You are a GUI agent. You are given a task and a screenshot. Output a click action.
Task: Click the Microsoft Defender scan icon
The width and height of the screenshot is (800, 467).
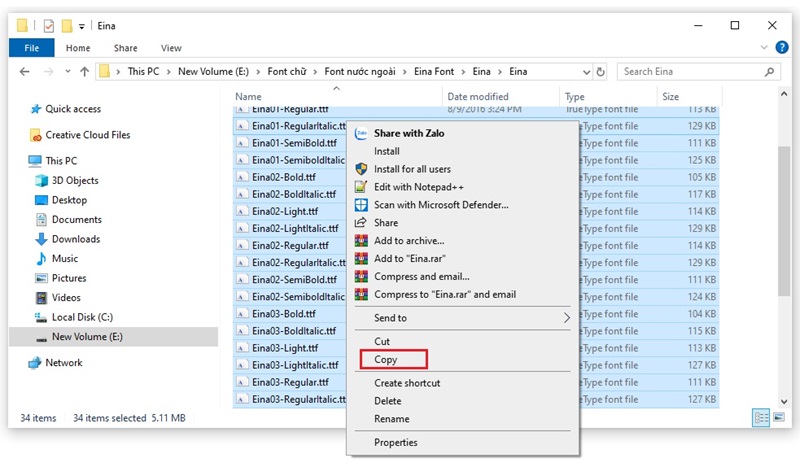(361, 205)
